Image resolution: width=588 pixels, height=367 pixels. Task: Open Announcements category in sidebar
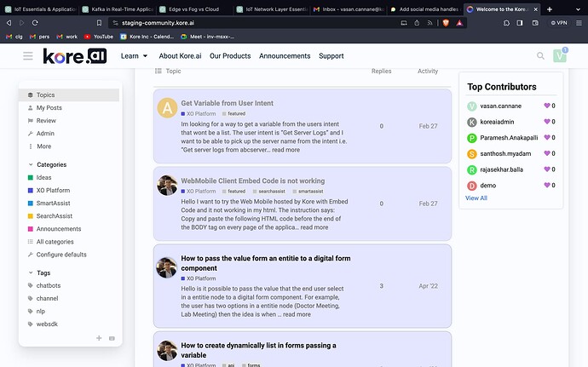[59, 229]
